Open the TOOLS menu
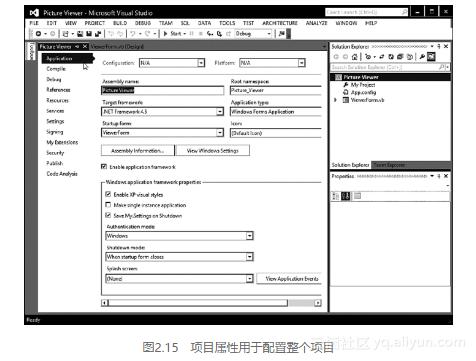This screenshot has height=361, width=476. (227, 23)
